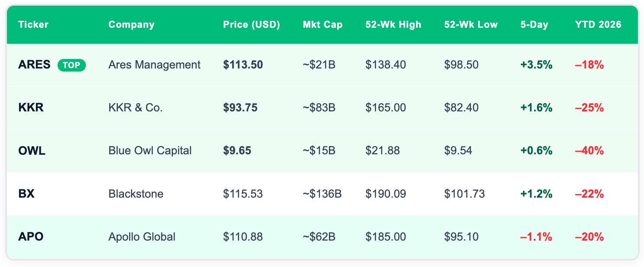Click the 52-Wk Low header
The width and height of the screenshot is (644, 267).
pyautogui.click(x=471, y=25)
